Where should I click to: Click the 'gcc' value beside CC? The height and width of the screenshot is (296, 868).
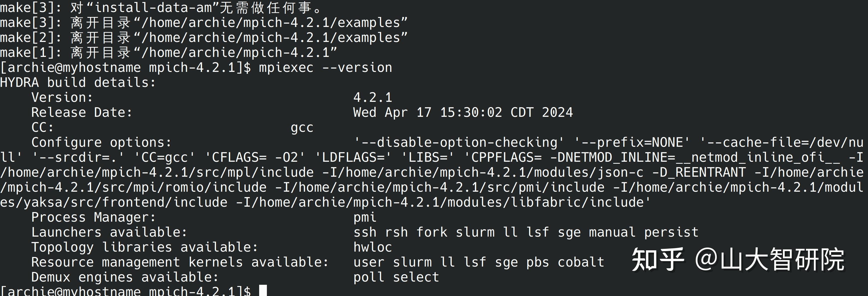pos(302,128)
